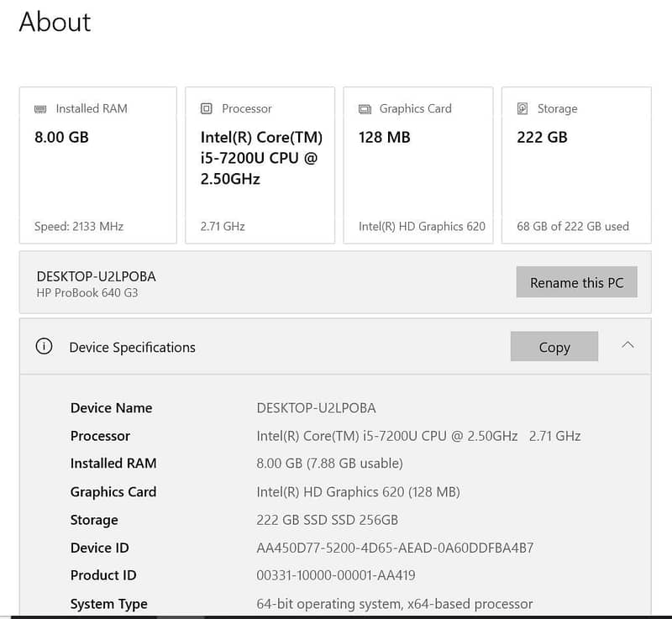This screenshot has height=619, width=672.
Task: Select the Processor i5-7200U card
Action: pyautogui.click(x=260, y=165)
